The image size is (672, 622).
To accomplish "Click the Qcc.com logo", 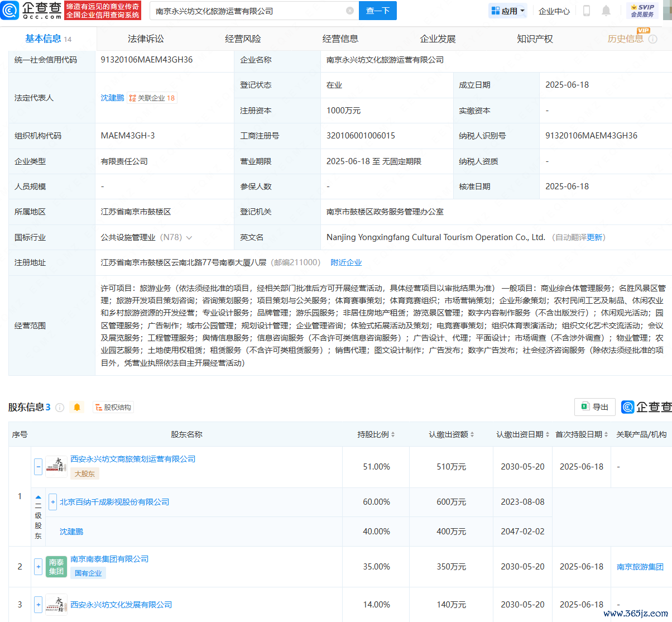I will pyautogui.click(x=31, y=10).
